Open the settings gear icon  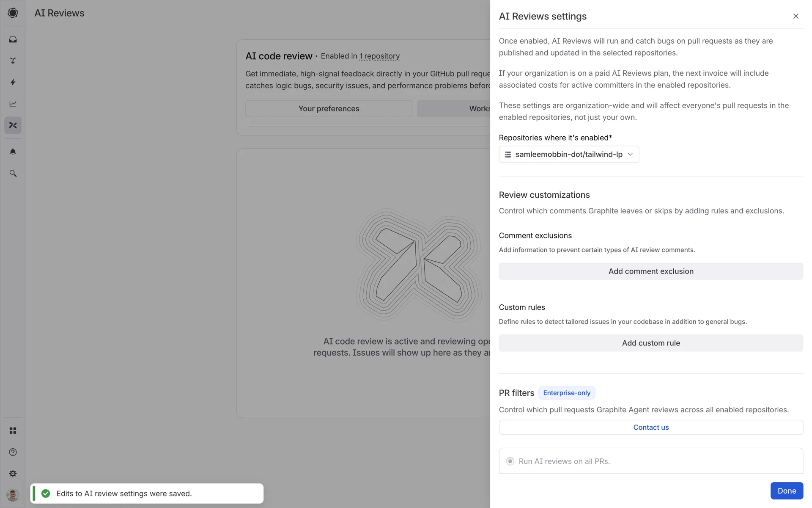click(x=13, y=474)
